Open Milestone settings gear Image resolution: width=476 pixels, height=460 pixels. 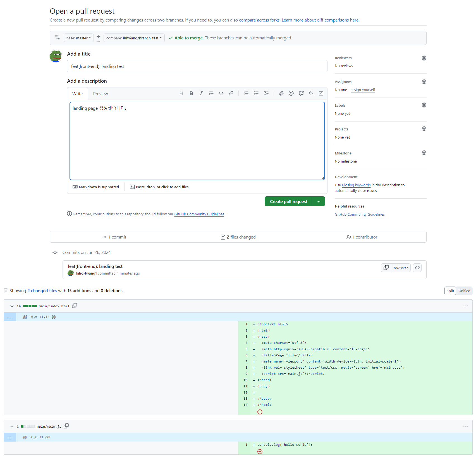pos(424,153)
